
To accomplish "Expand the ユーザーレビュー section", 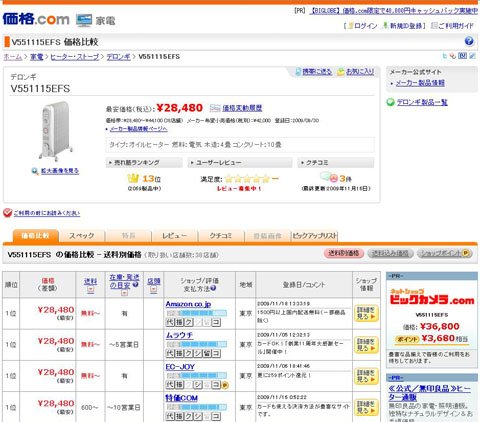I will point(240,163).
